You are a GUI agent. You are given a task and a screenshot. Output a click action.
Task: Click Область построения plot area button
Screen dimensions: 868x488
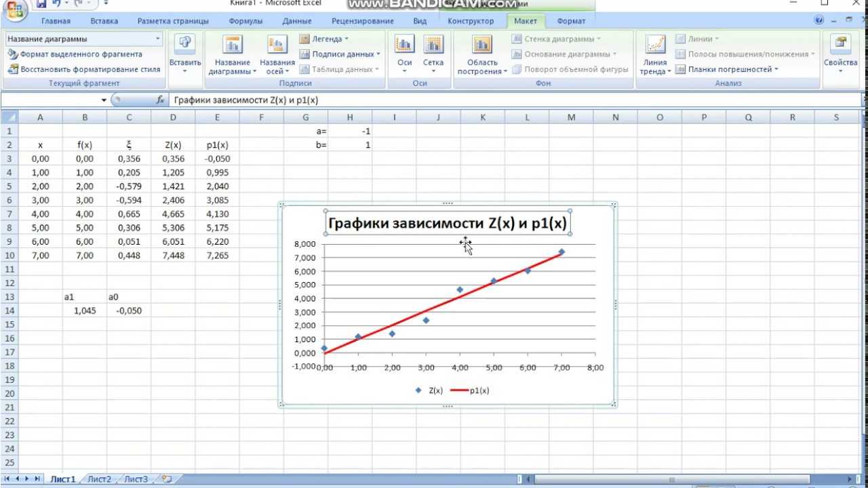click(482, 55)
